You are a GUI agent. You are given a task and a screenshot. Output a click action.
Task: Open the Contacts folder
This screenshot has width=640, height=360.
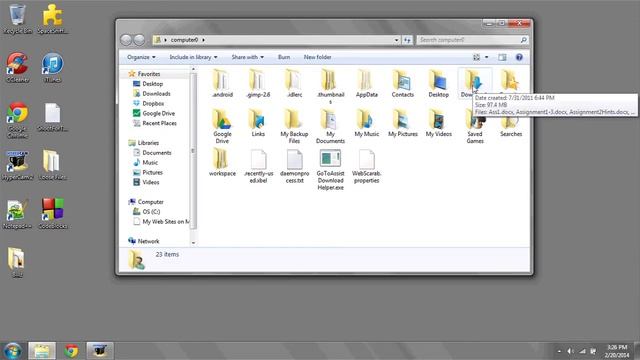coord(402,84)
